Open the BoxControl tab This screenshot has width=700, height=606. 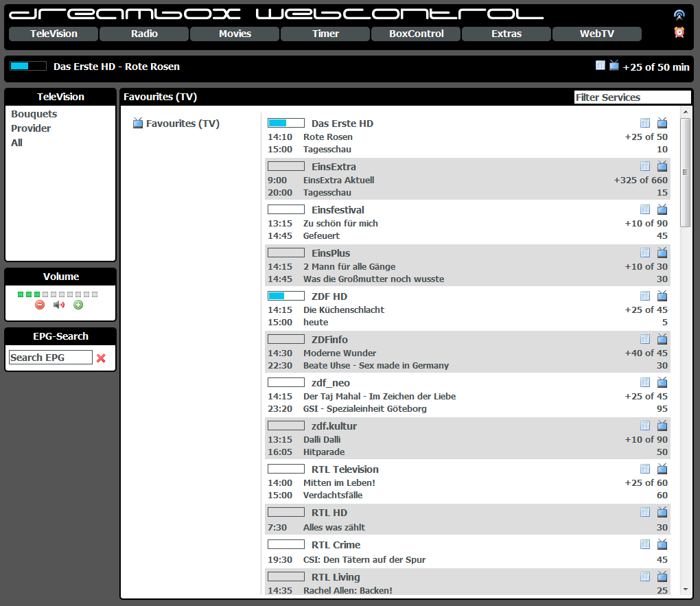(416, 34)
